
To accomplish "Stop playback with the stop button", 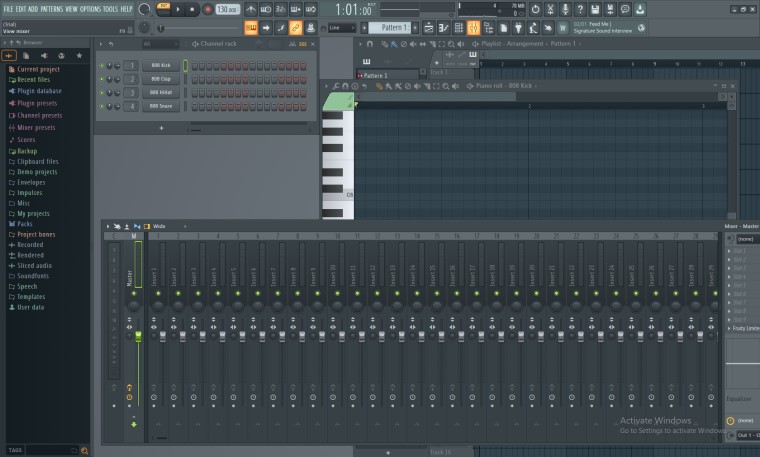I will click(x=192, y=9).
